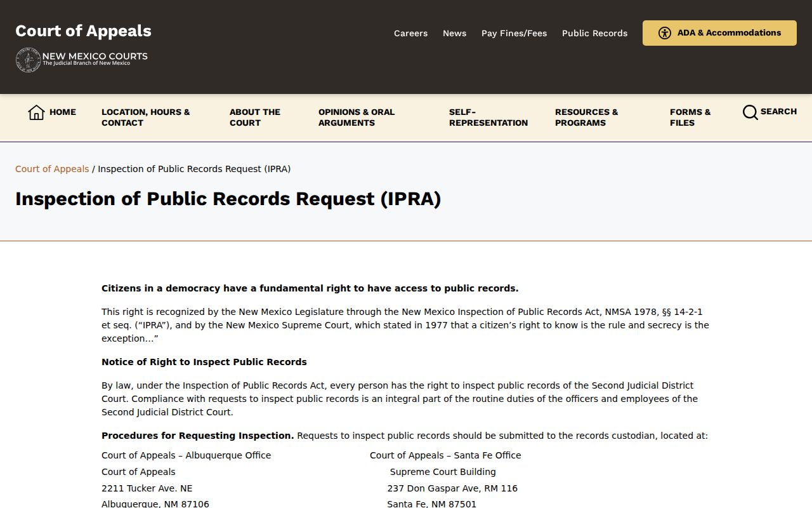Open the Forms & Files menu
Viewport: 812px width, 508px height.
690,117
